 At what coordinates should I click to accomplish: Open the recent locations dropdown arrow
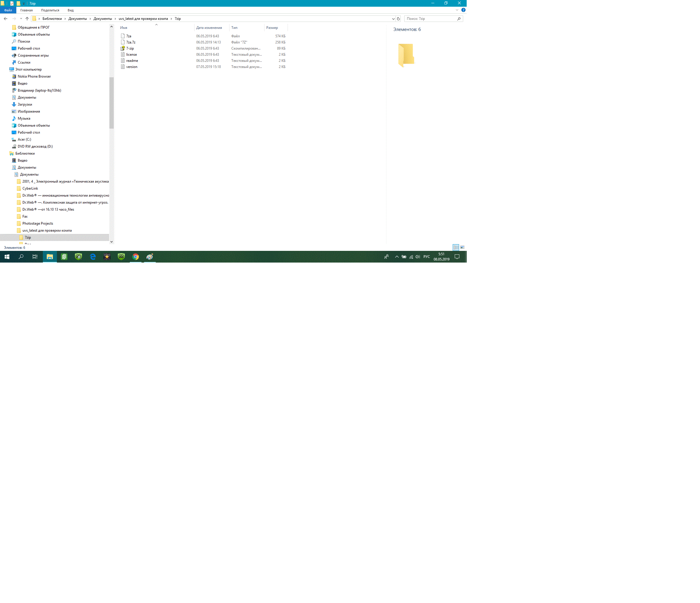[x=21, y=19]
